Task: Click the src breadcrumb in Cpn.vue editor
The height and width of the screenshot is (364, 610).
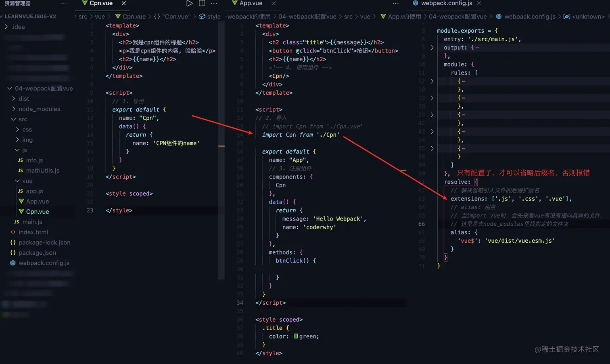Action: (83, 17)
